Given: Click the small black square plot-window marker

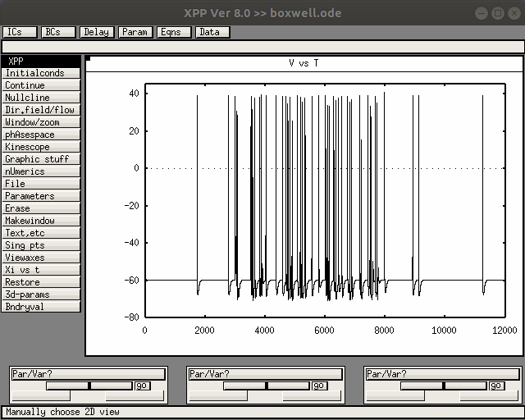Looking at the screenshot, I should click(88, 58).
